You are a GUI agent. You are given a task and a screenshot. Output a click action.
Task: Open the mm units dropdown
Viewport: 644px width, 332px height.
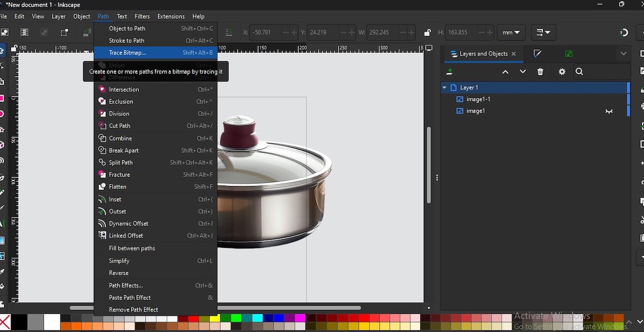(x=510, y=33)
